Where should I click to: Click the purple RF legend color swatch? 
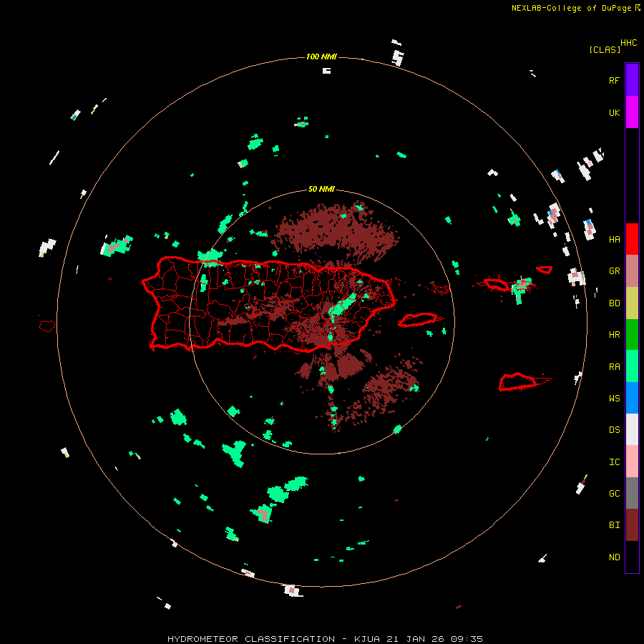point(632,80)
